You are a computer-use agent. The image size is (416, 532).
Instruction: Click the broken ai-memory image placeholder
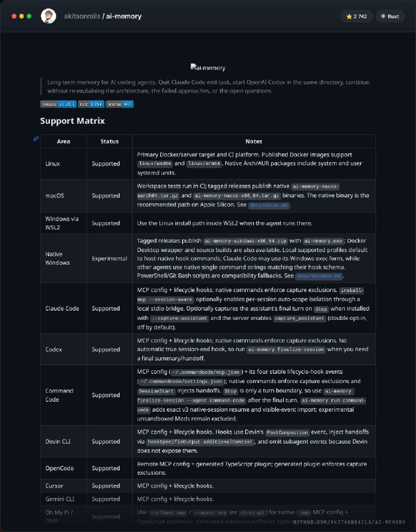point(208,68)
